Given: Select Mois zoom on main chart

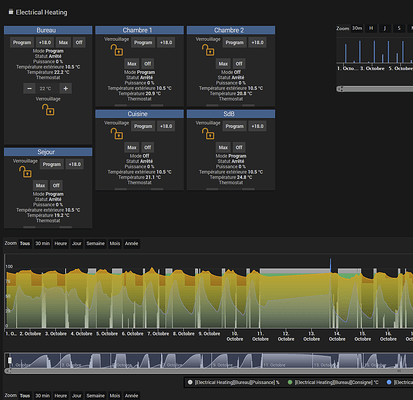Looking at the screenshot, I should (x=115, y=243).
